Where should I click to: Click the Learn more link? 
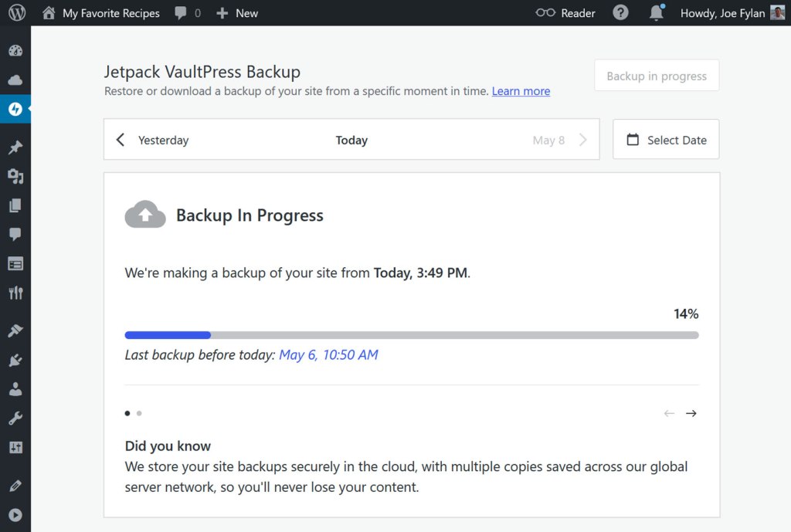[x=521, y=91]
